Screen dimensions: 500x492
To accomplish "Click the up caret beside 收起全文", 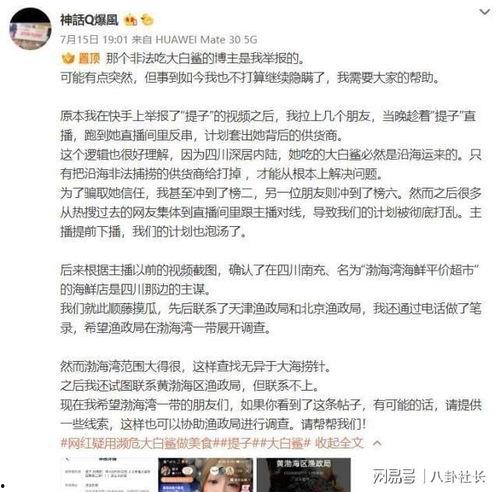I will pyautogui.click(x=377, y=443).
